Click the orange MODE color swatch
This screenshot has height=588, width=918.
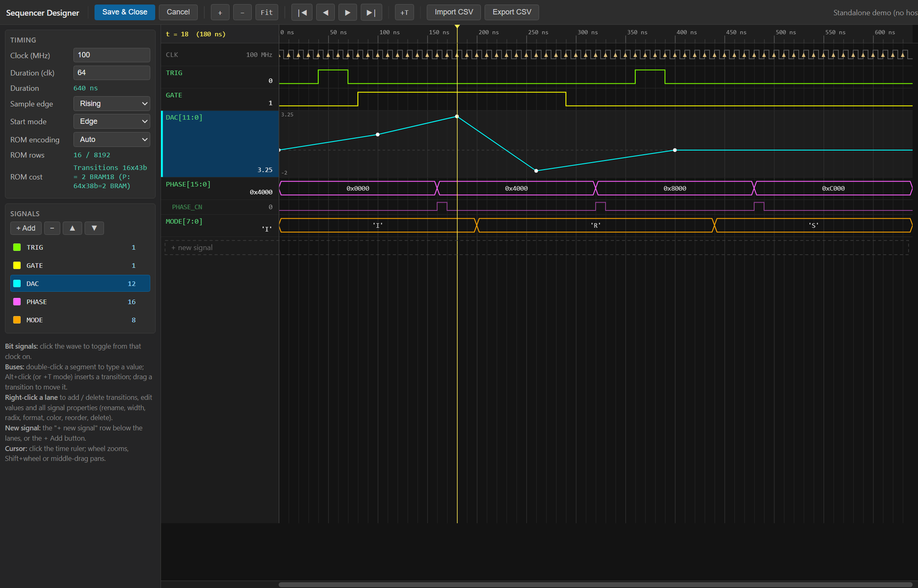point(17,320)
